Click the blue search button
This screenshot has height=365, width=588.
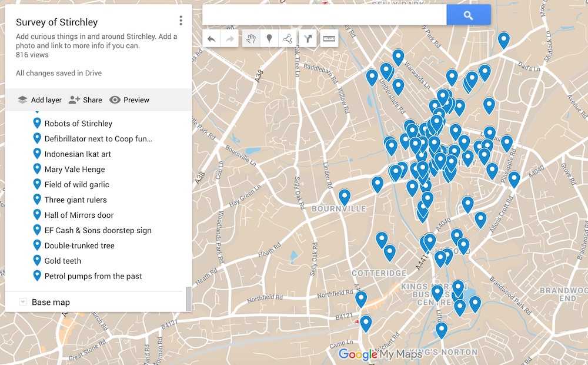click(x=468, y=15)
